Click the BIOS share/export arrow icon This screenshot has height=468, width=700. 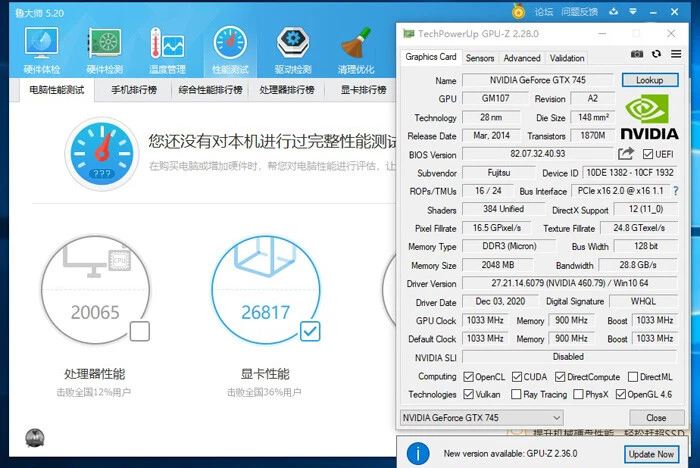(x=626, y=154)
